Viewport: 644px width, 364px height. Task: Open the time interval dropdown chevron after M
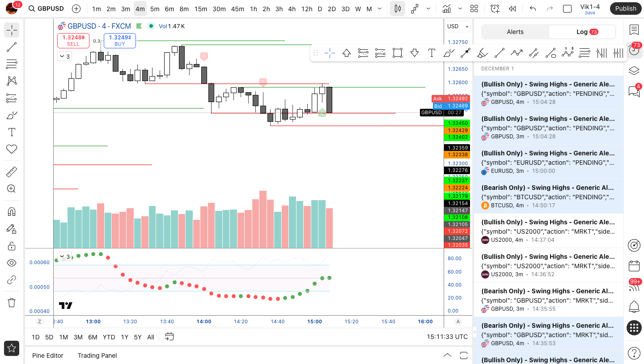pyautogui.click(x=380, y=9)
